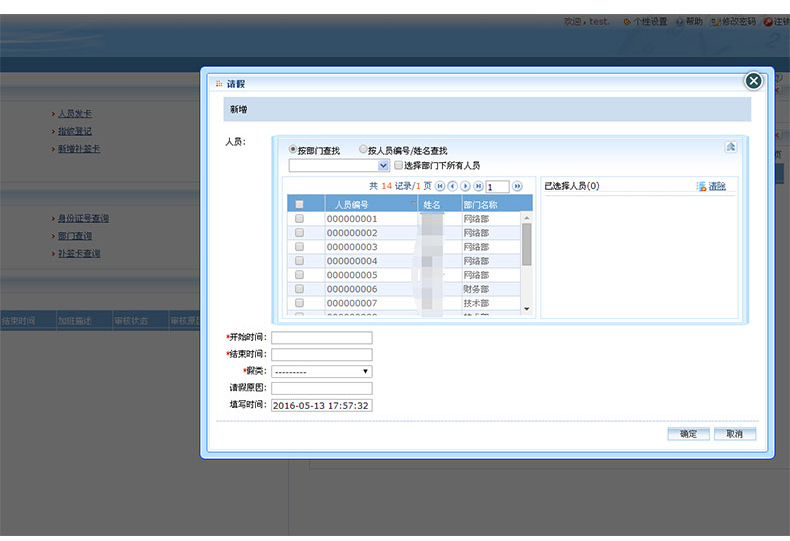Click the next page pagination icon
This screenshot has width=790, height=541.
466,186
